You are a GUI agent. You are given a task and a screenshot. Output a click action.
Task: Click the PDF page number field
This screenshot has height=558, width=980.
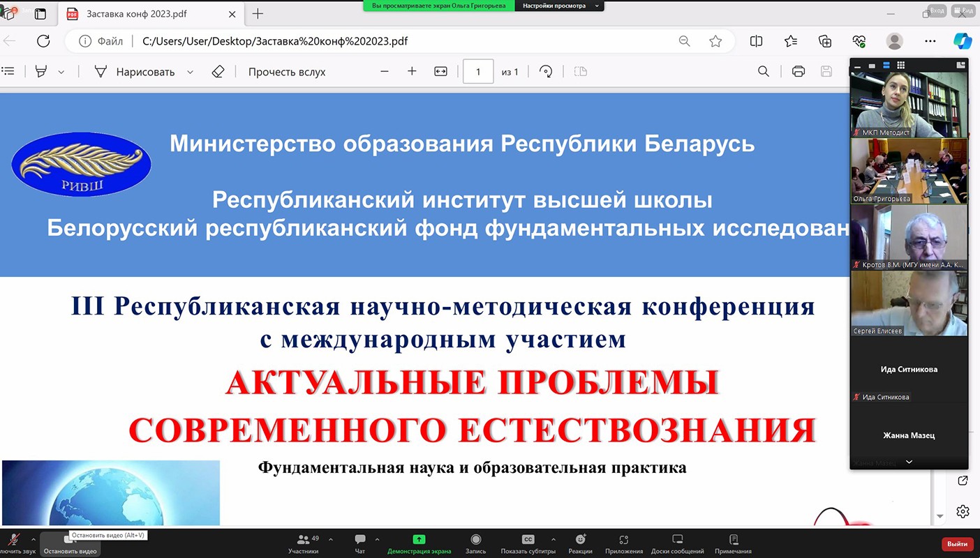pyautogui.click(x=478, y=72)
